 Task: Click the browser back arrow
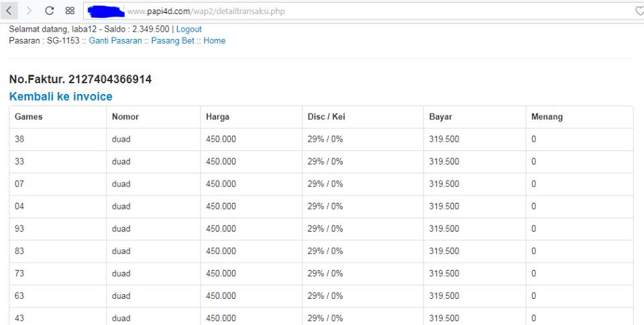pos(8,11)
